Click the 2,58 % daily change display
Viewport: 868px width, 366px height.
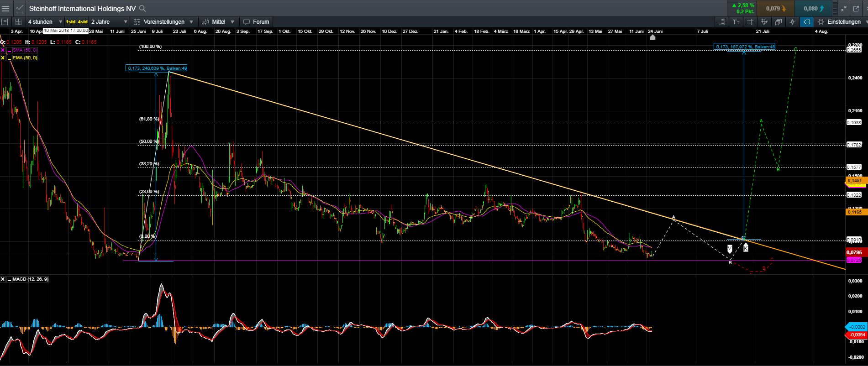(743, 5)
